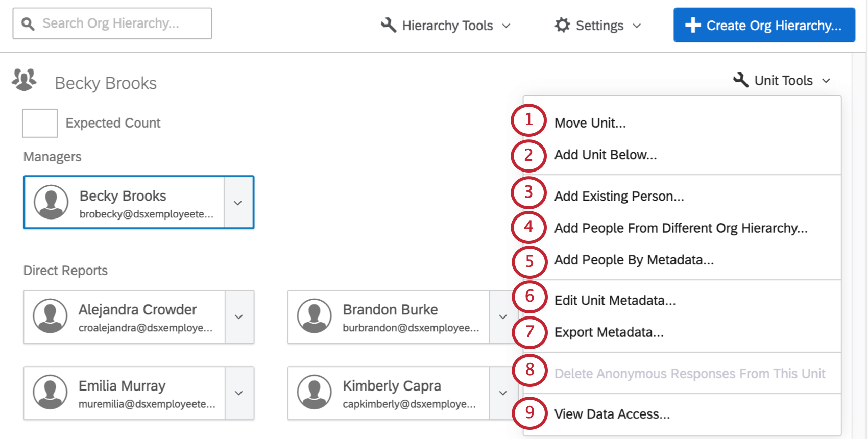Image resolution: width=868 pixels, height=439 pixels.
Task: Click the Expected Count input box
Action: coord(40,123)
